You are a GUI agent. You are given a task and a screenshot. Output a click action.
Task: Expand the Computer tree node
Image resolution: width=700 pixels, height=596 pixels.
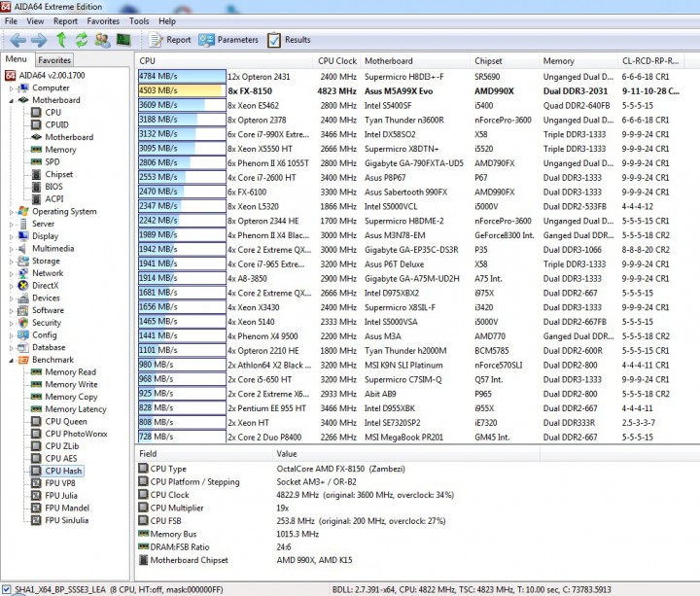point(11,88)
